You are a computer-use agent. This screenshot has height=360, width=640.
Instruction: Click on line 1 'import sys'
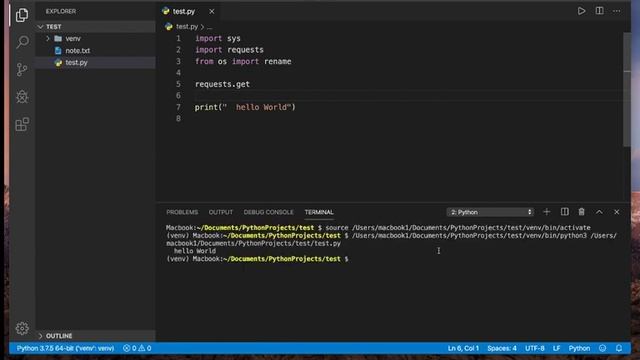pos(218,38)
